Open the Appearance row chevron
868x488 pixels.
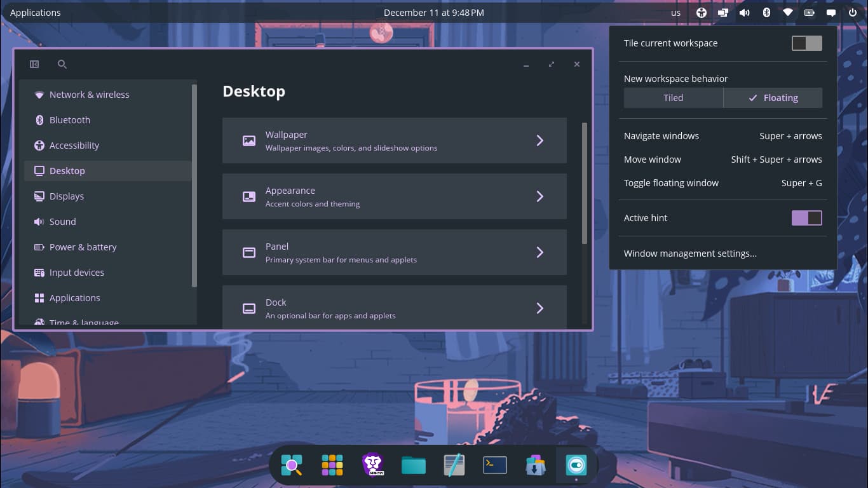point(539,196)
